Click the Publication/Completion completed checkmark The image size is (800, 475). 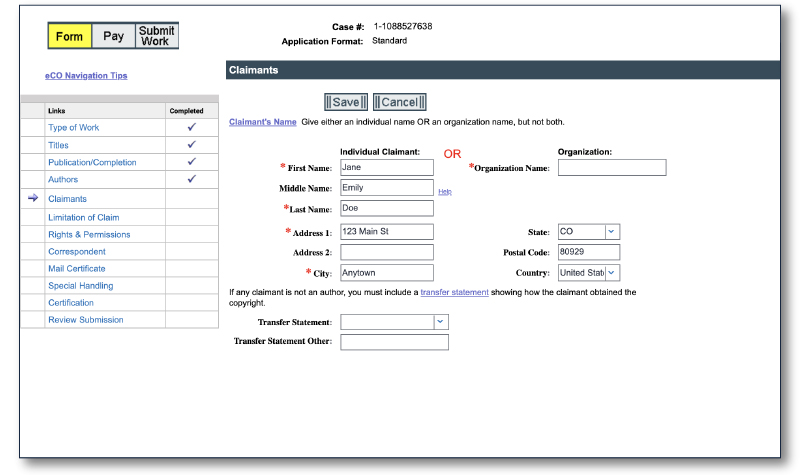191,161
